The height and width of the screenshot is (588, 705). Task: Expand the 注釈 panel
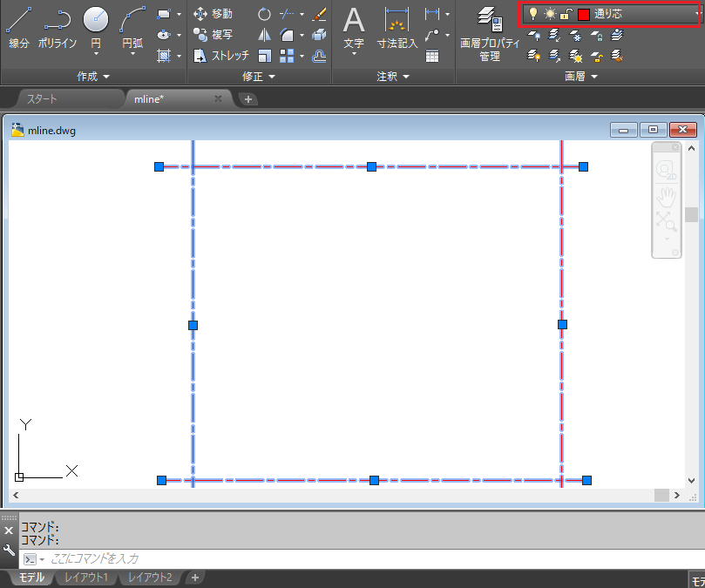click(x=393, y=77)
